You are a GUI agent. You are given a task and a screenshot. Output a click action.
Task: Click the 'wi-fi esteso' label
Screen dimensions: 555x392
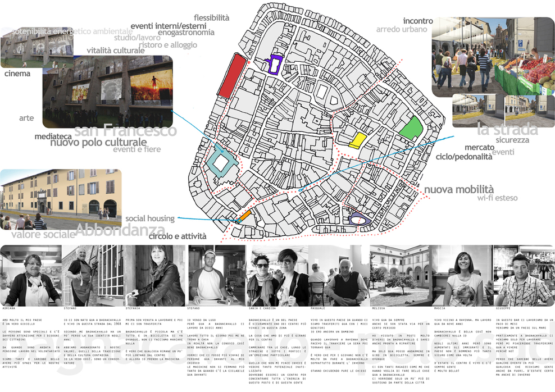tap(497, 198)
